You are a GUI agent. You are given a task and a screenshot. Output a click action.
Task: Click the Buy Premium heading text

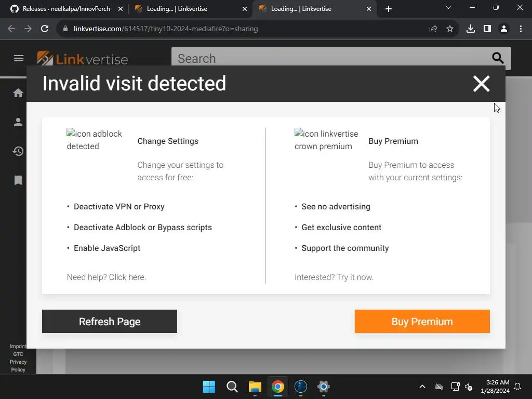(x=393, y=141)
